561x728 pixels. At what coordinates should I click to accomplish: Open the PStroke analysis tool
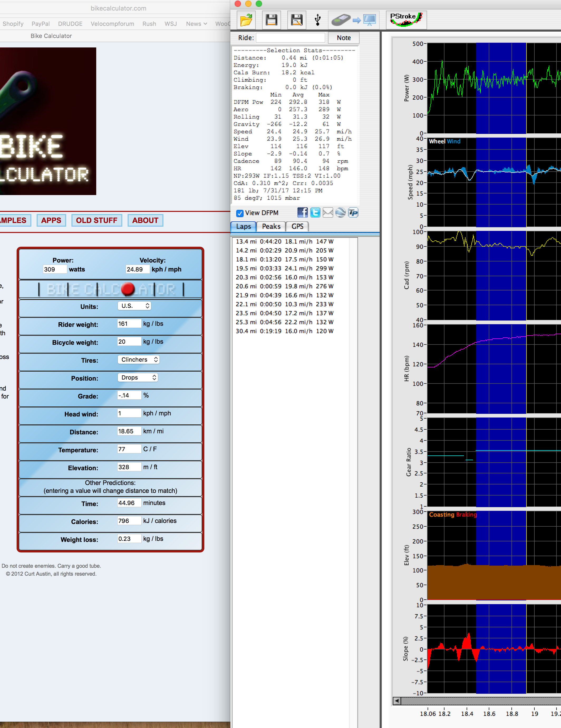(x=406, y=20)
